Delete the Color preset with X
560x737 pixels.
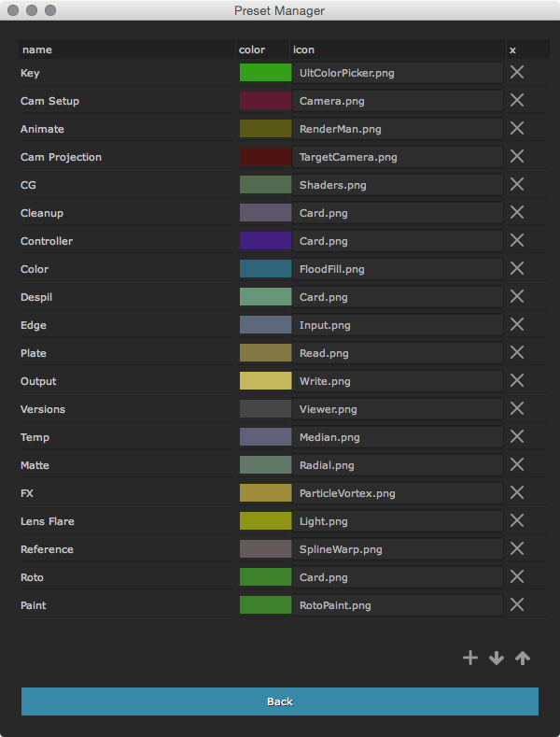coord(517,269)
